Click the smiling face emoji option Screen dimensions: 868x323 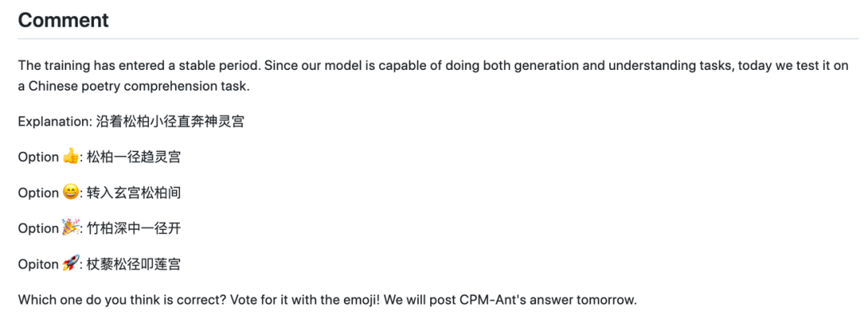point(71,193)
